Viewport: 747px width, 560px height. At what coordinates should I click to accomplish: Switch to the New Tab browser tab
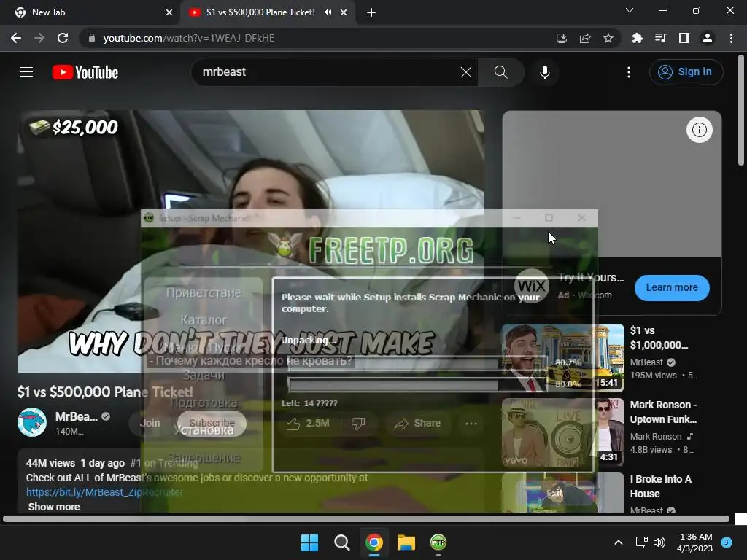pyautogui.click(x=90, y=12)
